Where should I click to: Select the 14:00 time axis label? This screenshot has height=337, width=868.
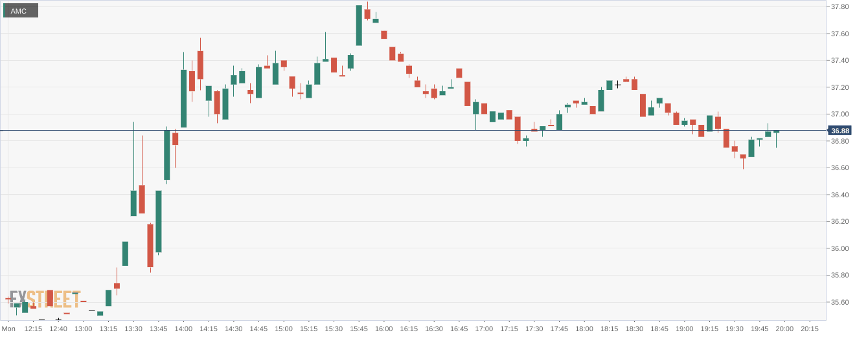[184, 329]
